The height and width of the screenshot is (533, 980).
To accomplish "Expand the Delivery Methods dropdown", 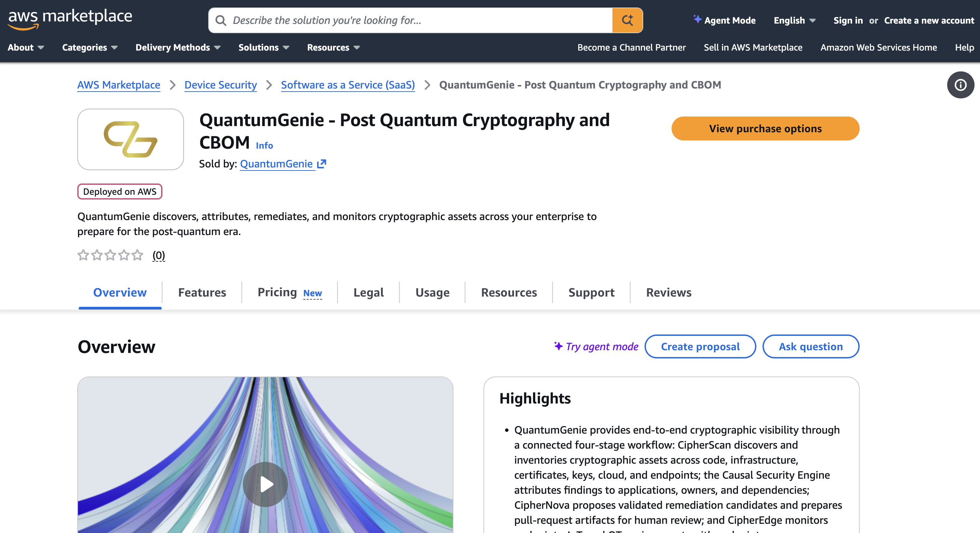I will [178, 47].
